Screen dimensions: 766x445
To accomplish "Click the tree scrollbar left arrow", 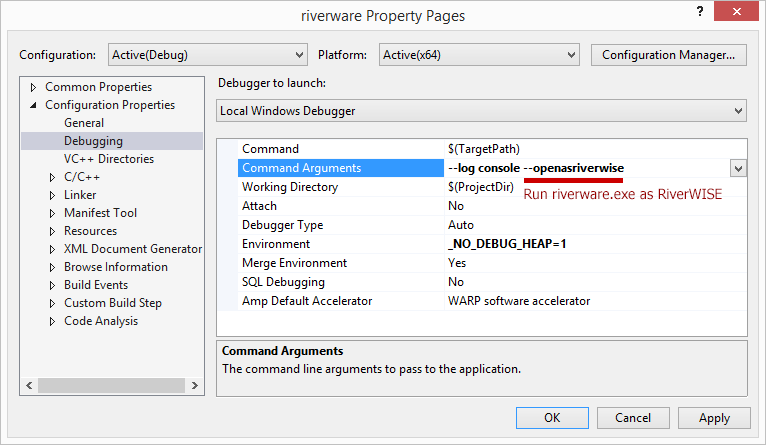I will point(29,385).
